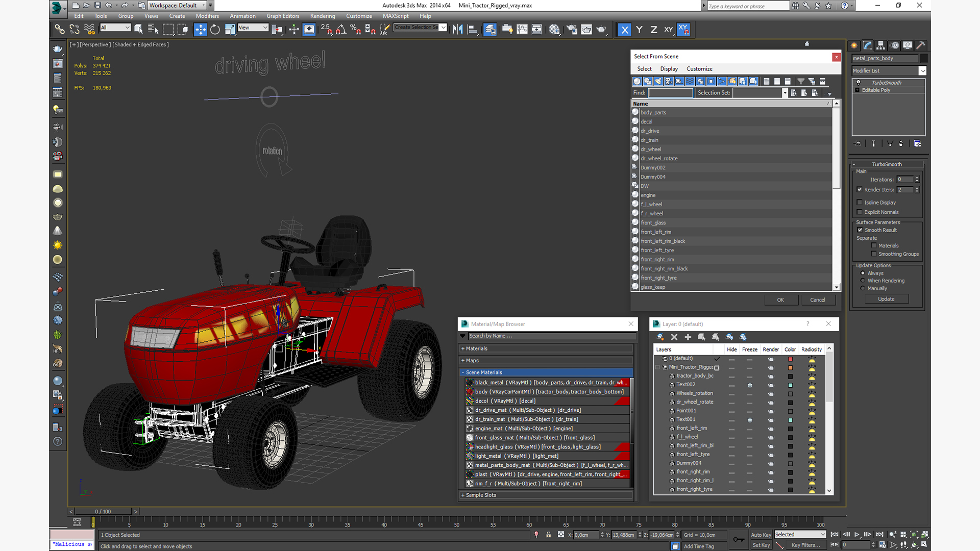Select the Always update option
The width and height of the screenshot is (980, 551).
click(x=863, y=273)
